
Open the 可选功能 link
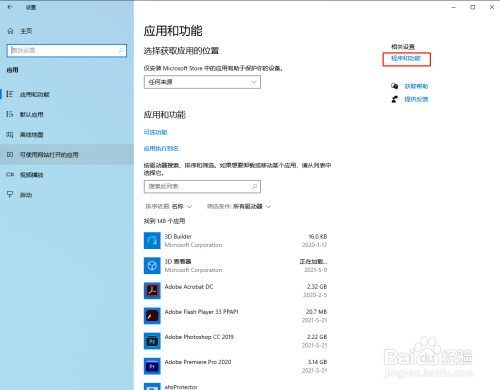[155, 132]
